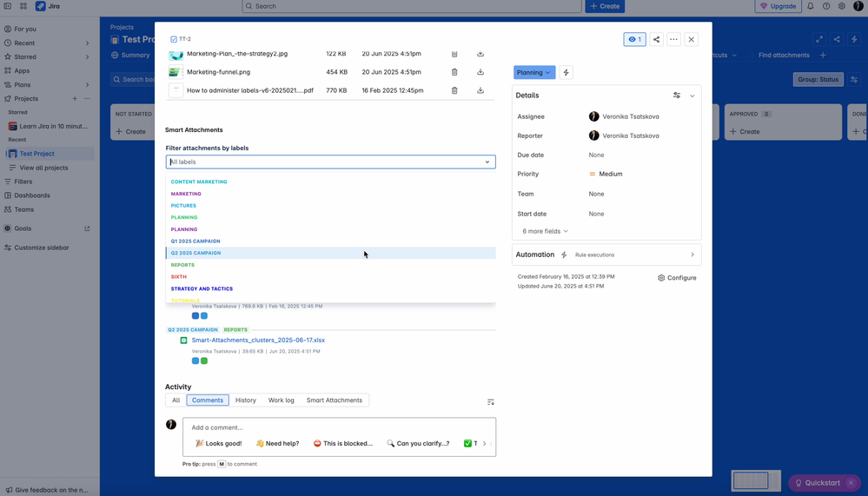Image resolution: width=868 pixels, height=496 pixels.
Task: Insert the Looks good! quick comment
Action: pos(219,443)
